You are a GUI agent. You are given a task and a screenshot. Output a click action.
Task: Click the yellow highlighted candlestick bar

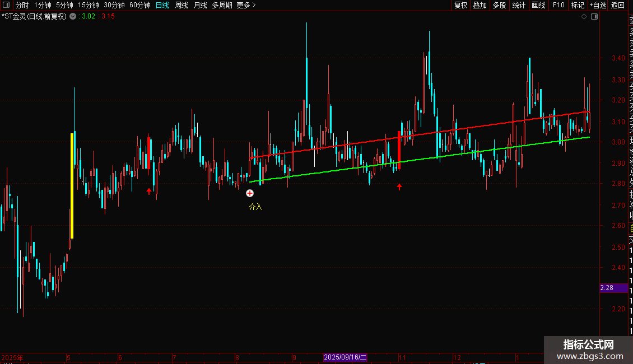72,185
